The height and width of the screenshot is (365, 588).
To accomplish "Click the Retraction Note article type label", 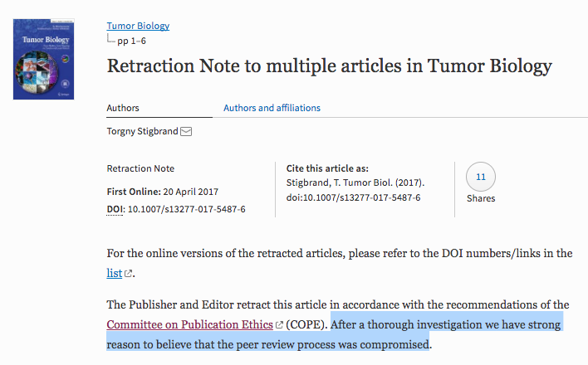I will [140, 168].
